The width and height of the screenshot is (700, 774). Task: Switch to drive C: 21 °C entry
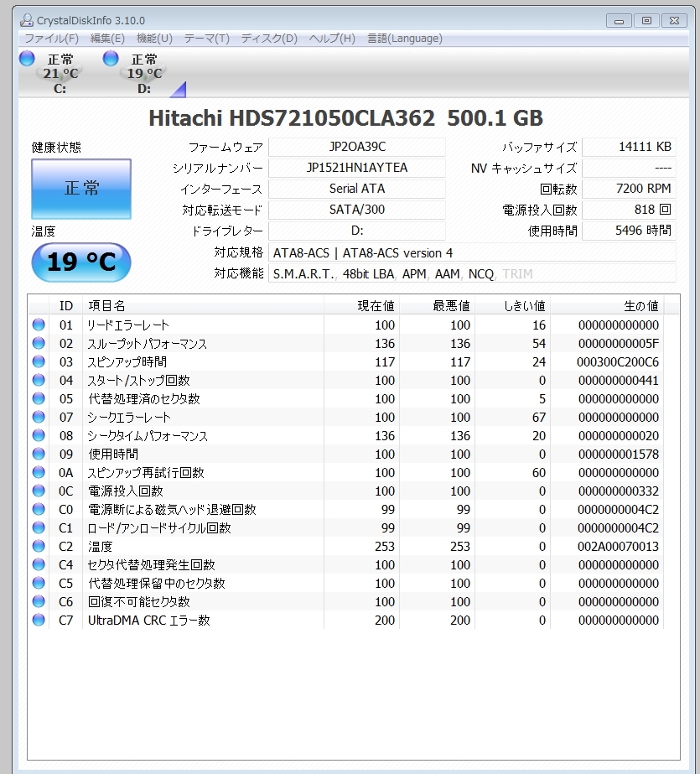tap(60, 73)
